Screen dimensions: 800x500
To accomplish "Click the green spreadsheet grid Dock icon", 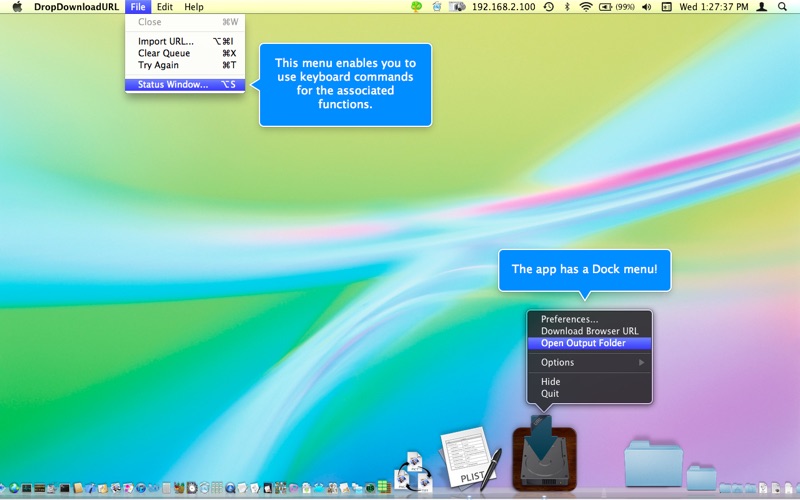I will (384, 487).
